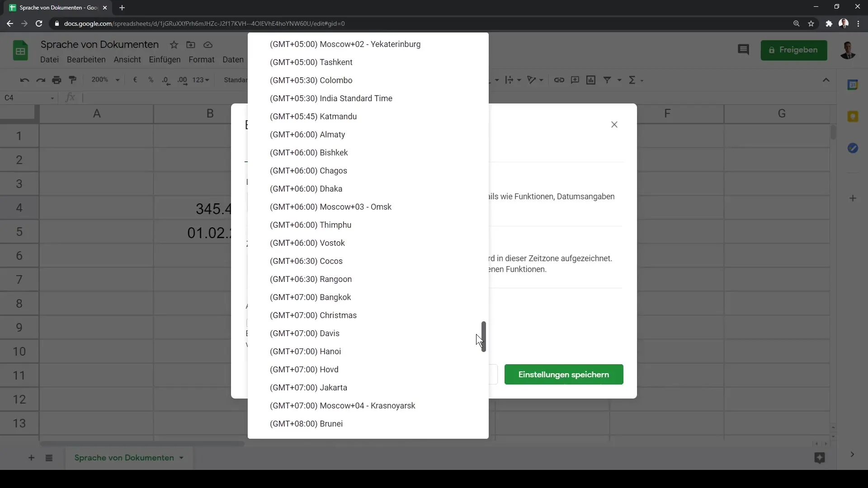
Task: Open the name box dropdown arrow
Action: pos(52,98)
